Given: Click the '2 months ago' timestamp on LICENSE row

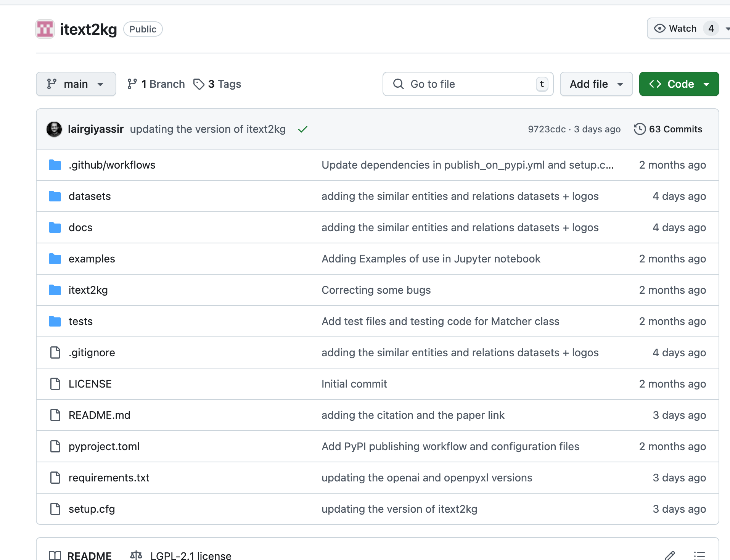Looking at the screenshot, I should coord(672,384).
